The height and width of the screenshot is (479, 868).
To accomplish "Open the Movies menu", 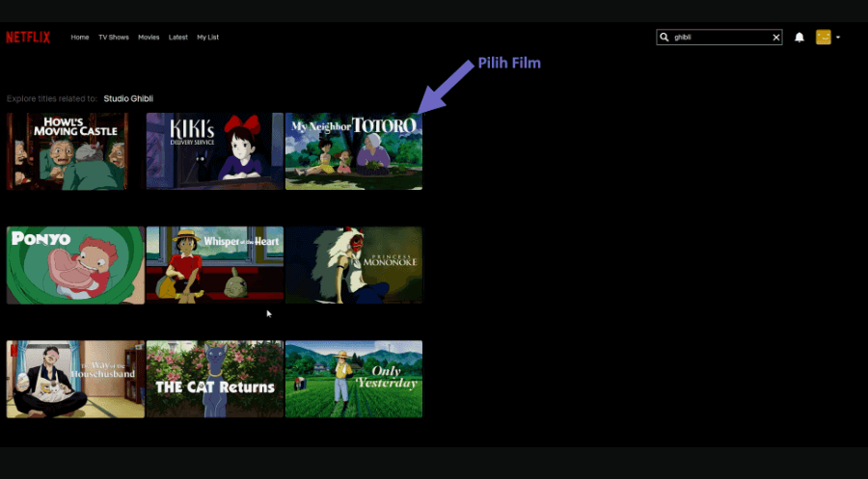I will pyautogui.click(x=149, y=37).
